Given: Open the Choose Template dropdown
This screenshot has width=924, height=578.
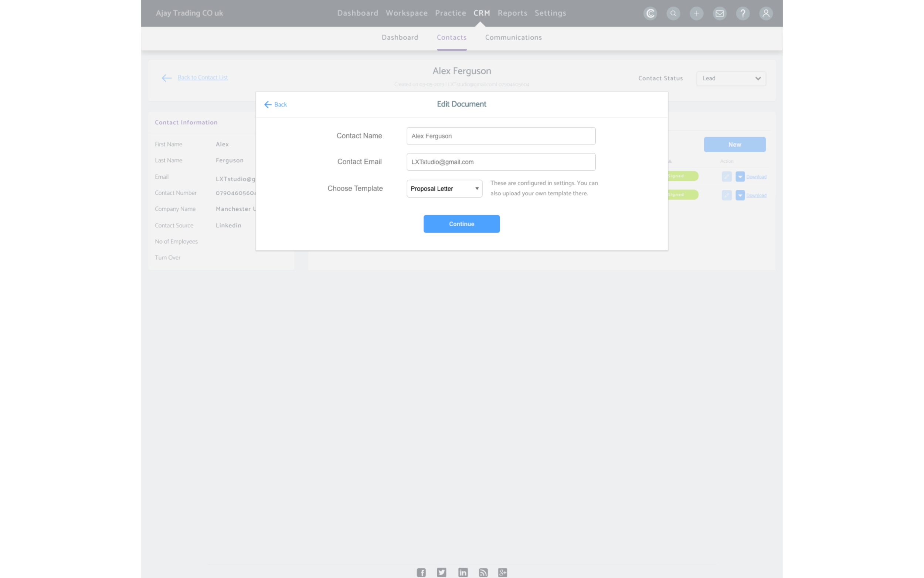Looking at the screenshot, I should tap(444, 189).
